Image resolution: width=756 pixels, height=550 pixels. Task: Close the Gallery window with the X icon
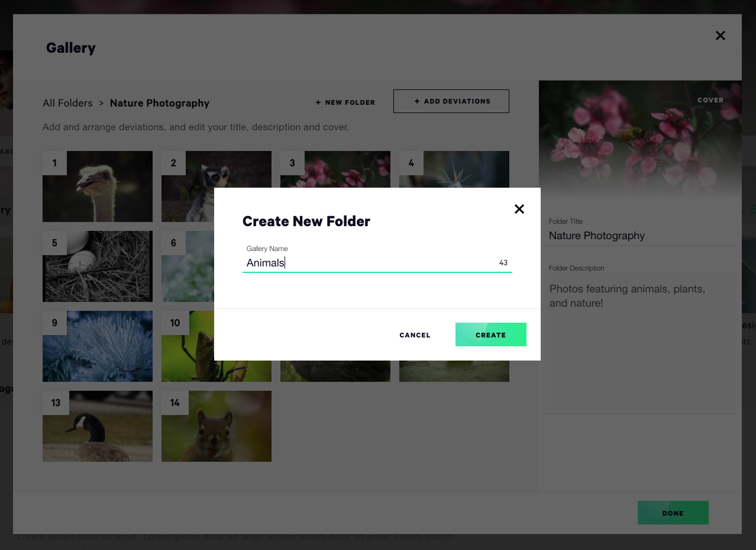(x=720, y=36)
